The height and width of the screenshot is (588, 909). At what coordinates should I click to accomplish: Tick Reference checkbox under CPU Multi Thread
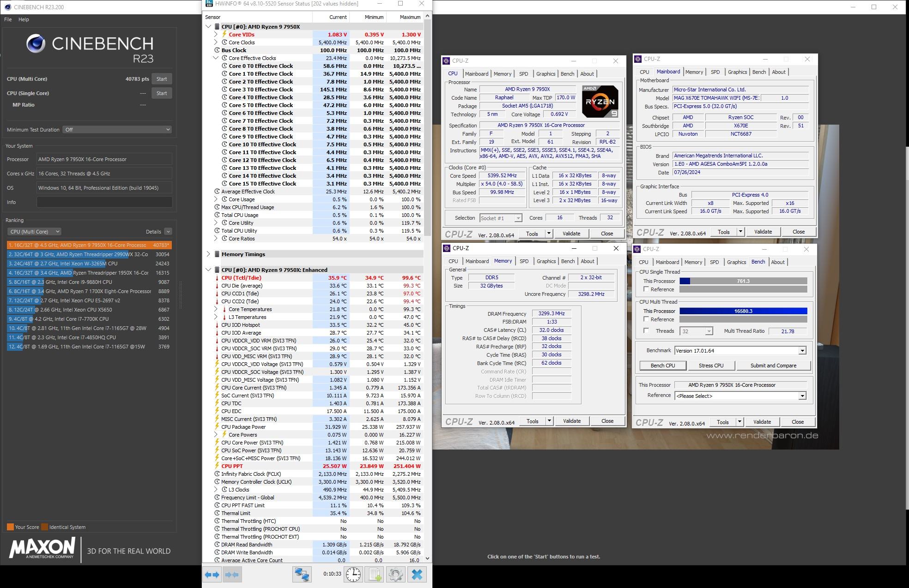pyautogui.click(x=646, y=319)
